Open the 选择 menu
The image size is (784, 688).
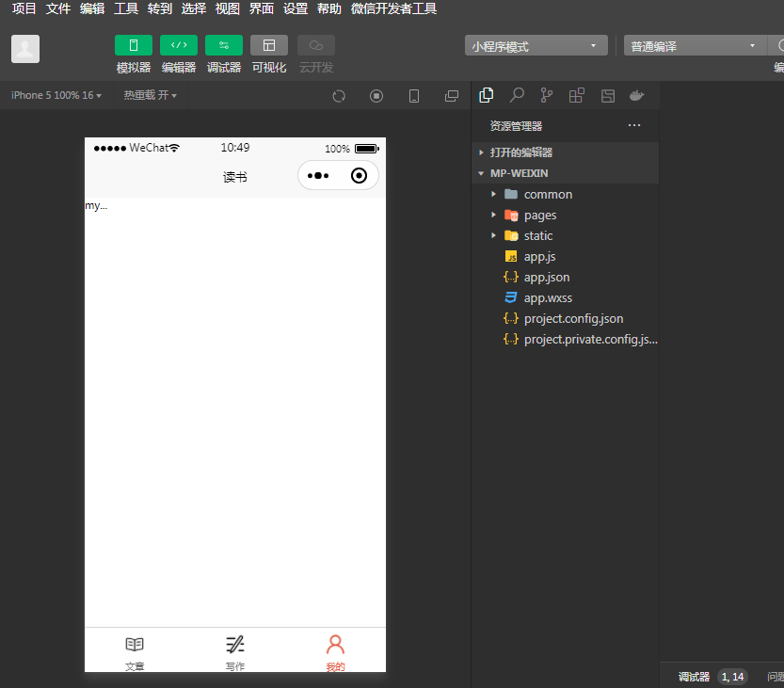(194, 8)
